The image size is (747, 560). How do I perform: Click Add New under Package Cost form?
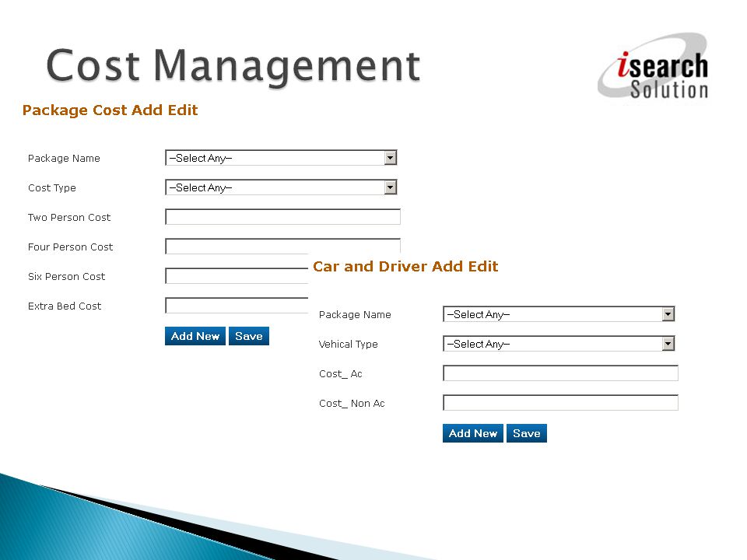195,336
